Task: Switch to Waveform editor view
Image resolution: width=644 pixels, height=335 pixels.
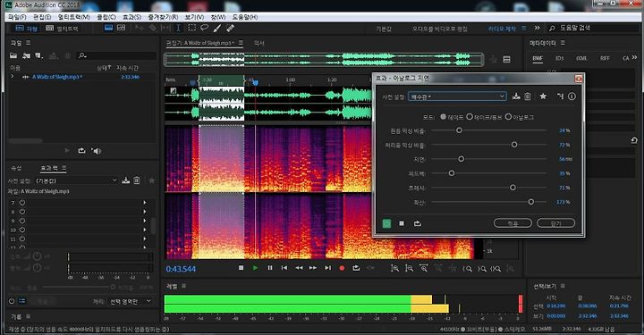Action: point(26,29)
